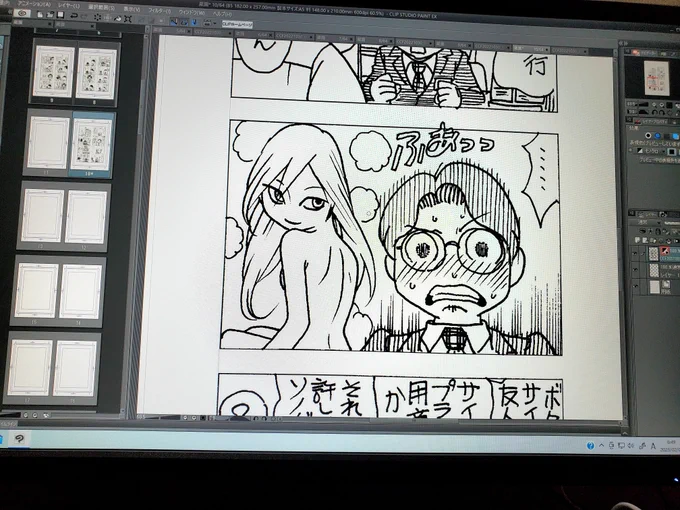Screen dimensions: 680x510
Task: Toggle Border effect in Layer Property
Action: pos(648,135)
